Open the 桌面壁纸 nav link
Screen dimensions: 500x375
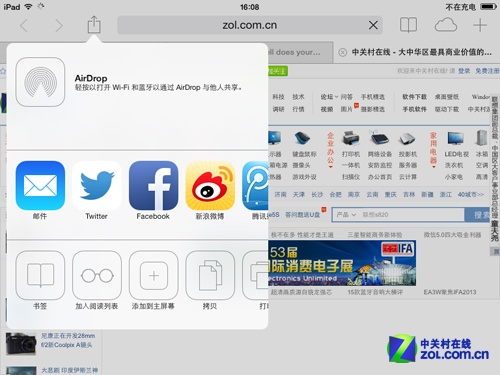[447, 97]
